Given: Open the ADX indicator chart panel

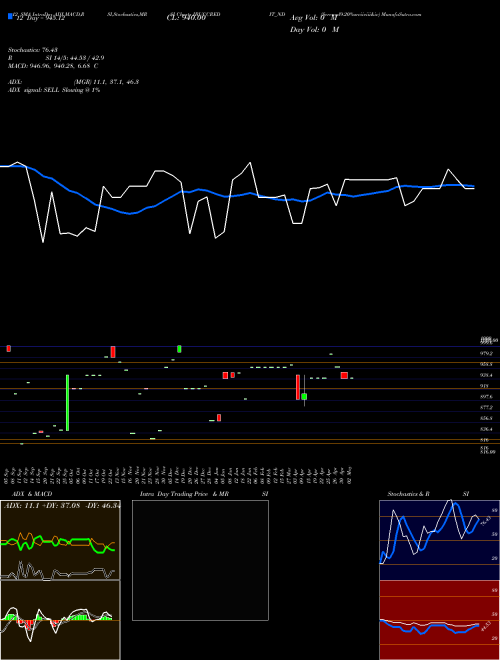Looking at the screenshot, I should tap(60, 540).
